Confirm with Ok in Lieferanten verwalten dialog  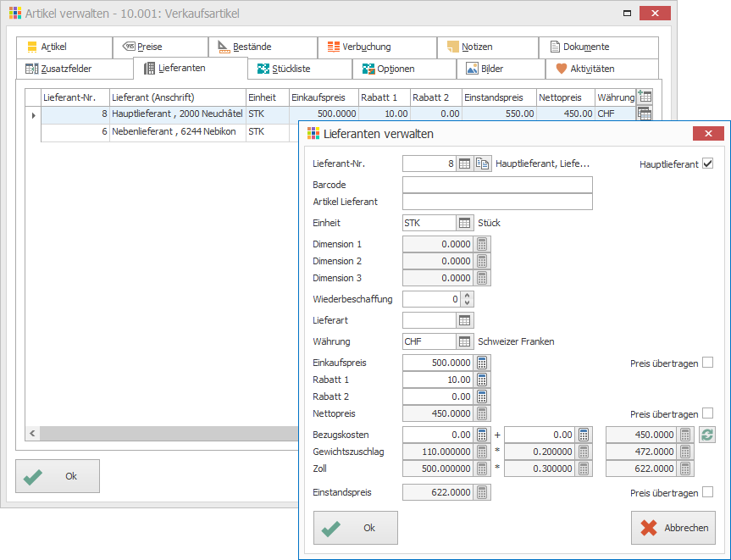(355, 528)
